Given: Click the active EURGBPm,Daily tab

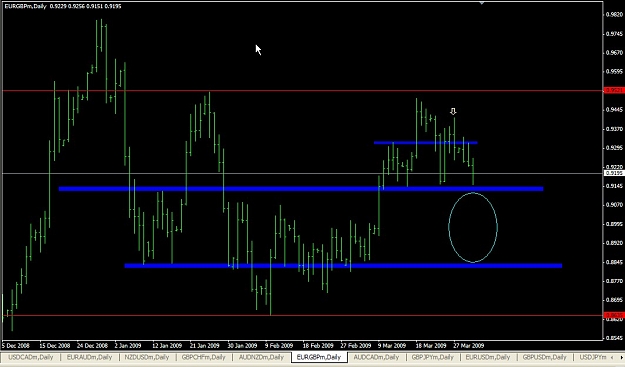Looking at the screenshot, I should pos(319,357).
